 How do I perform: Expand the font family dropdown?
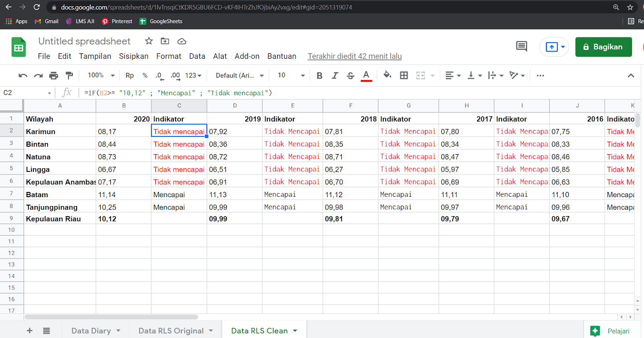pos(239,76)
